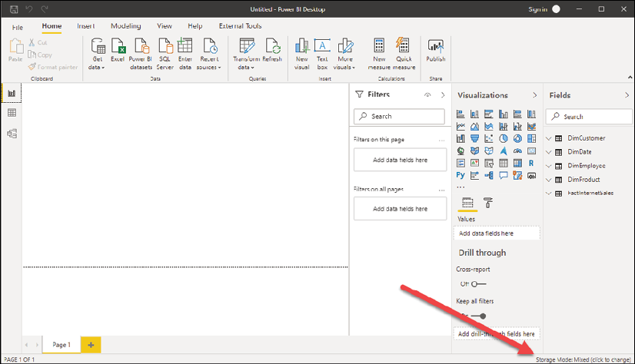Image resolution: width=635 pixels, height=364 pixels.
Task: Expand the DimEmployee table chevron
Action: coord(549,166)
